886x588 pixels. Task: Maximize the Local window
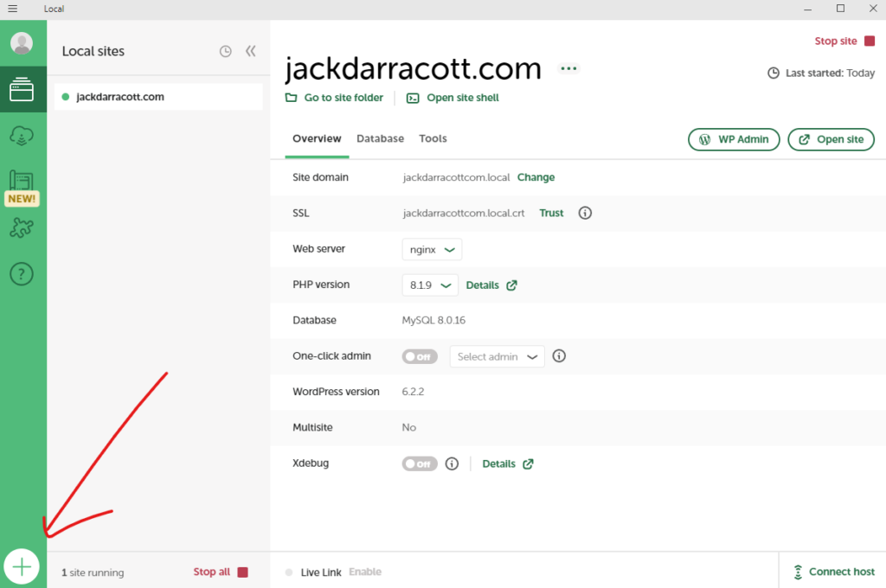(x=840, y=9)
